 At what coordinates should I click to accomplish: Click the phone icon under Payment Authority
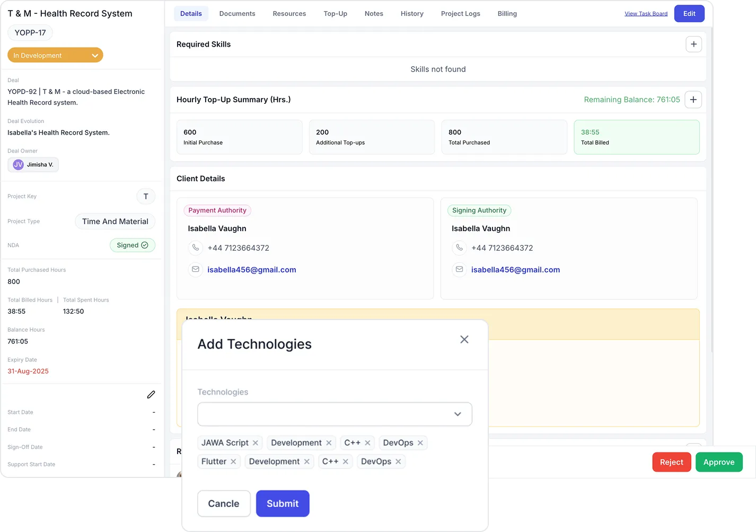coord(196,247)
